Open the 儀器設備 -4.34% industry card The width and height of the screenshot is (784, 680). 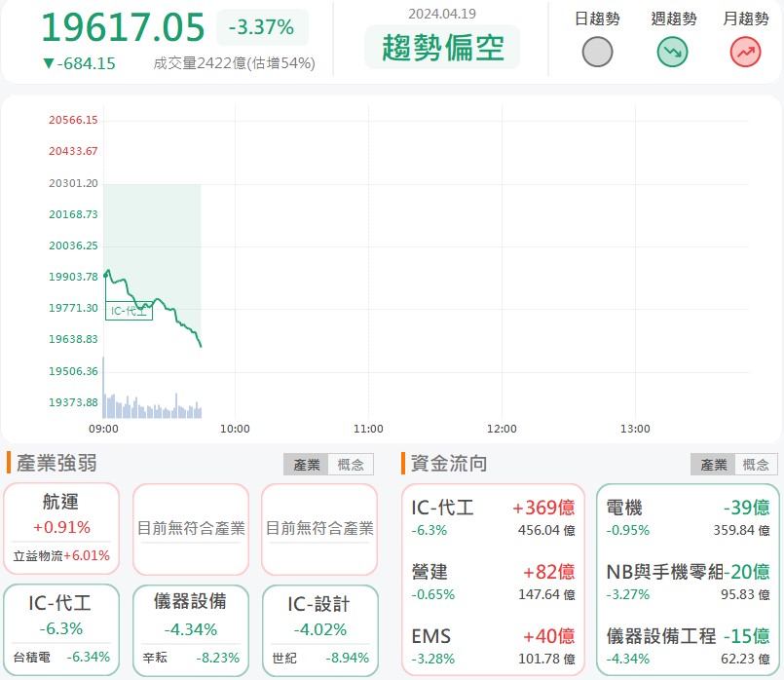tap(191, 629)
